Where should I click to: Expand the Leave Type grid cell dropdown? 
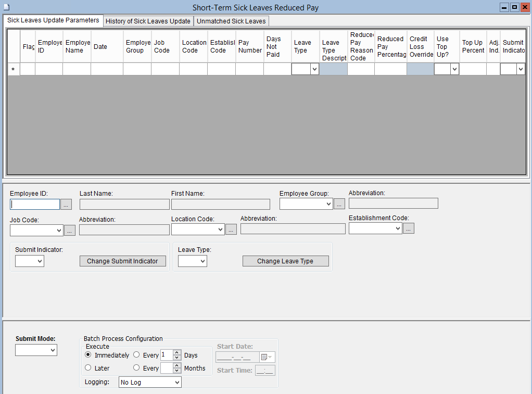314,69
